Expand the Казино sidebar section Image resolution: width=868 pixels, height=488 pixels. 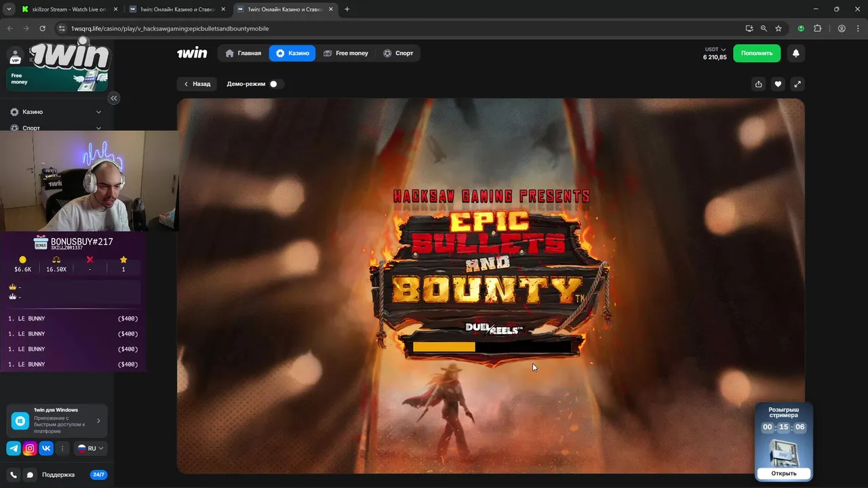pyautogui.click(x=56, y=112)
